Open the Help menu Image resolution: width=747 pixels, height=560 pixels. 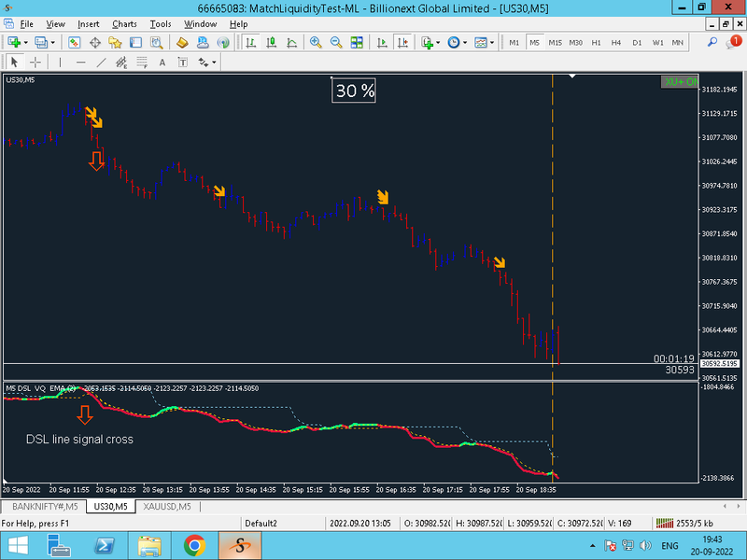click(238, 24)
